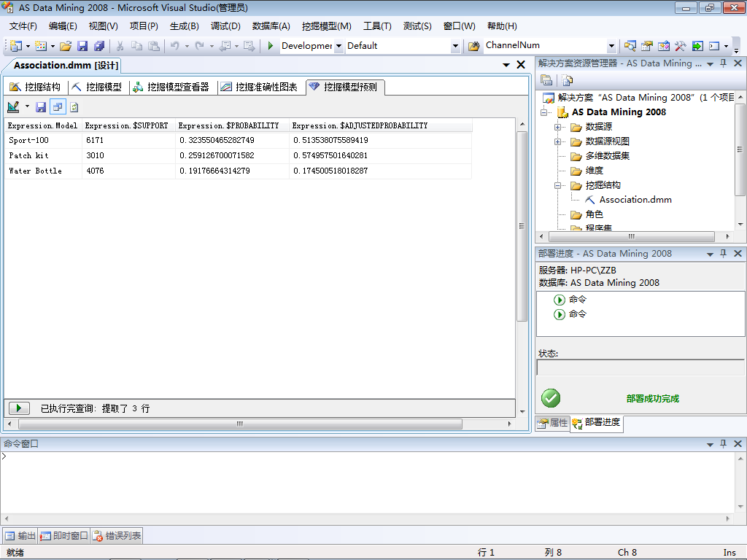Select the 角色 folder in tree
This screenshot has height=560, width=747.
[x=594, y=214]
